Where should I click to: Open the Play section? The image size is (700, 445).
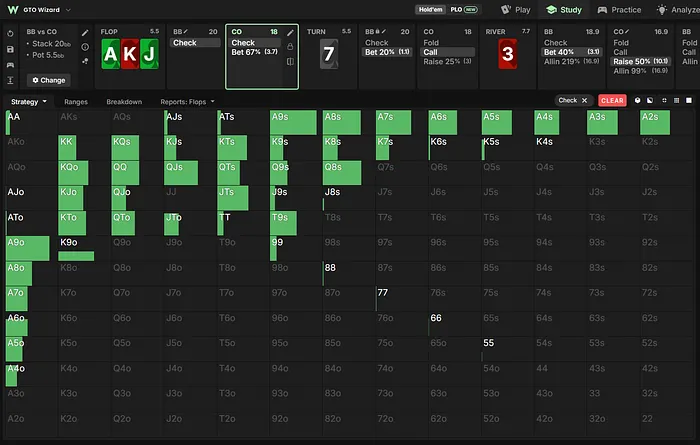516,10
